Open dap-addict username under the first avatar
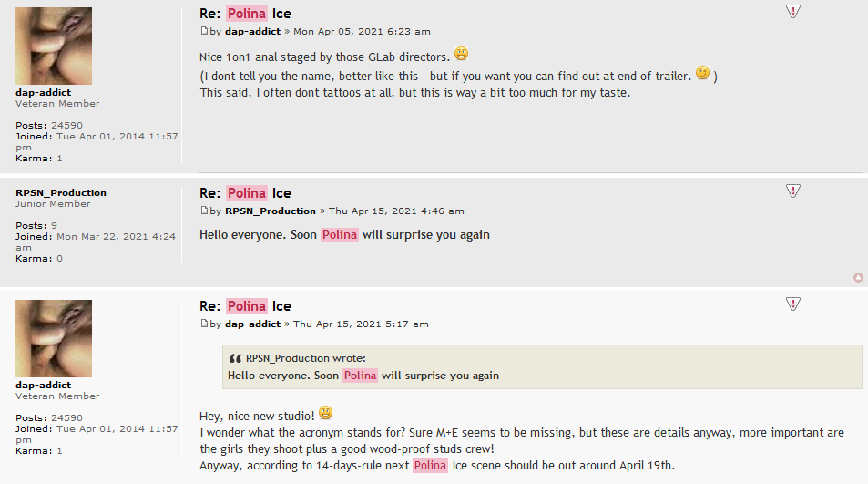The image size is (868, 484). tap(43, 92)
